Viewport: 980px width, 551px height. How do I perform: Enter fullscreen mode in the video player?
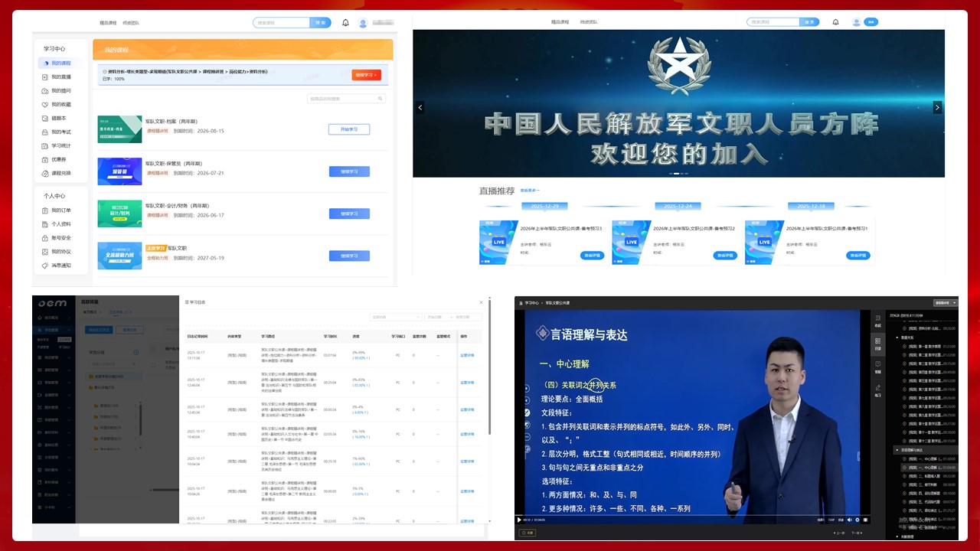coord(867,520)
